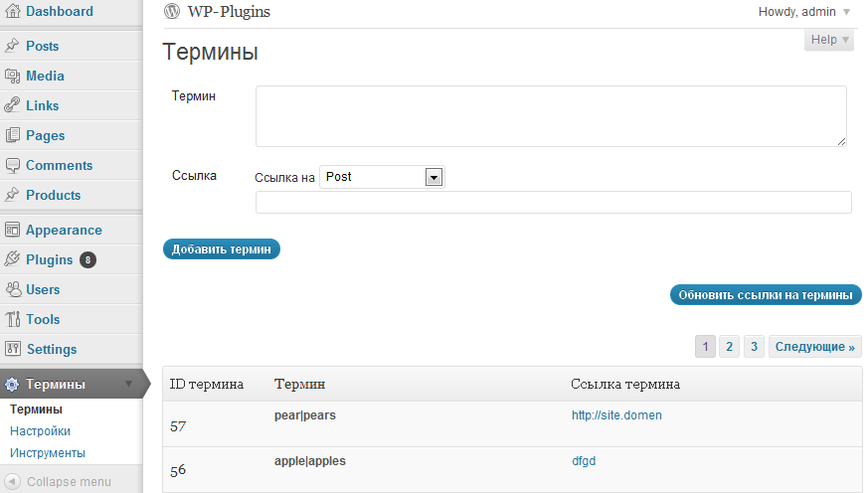Go to page 2 of terms

(x=729, y=346)
